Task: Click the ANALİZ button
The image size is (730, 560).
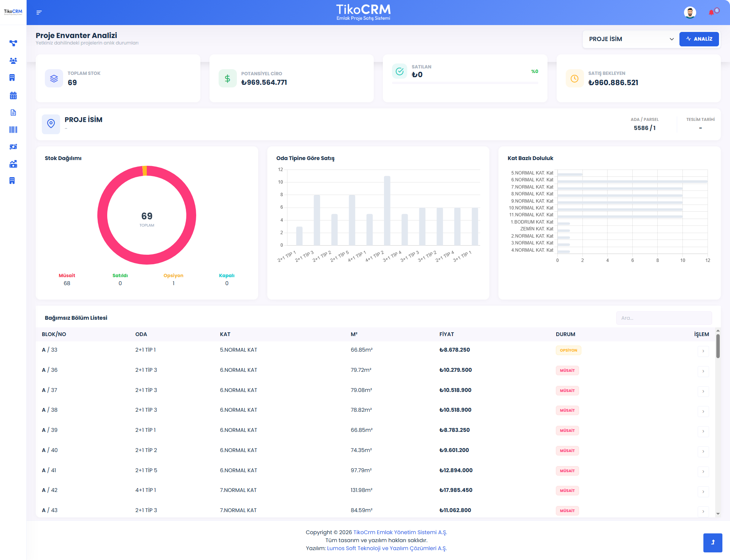Action: tap(699, 39)
